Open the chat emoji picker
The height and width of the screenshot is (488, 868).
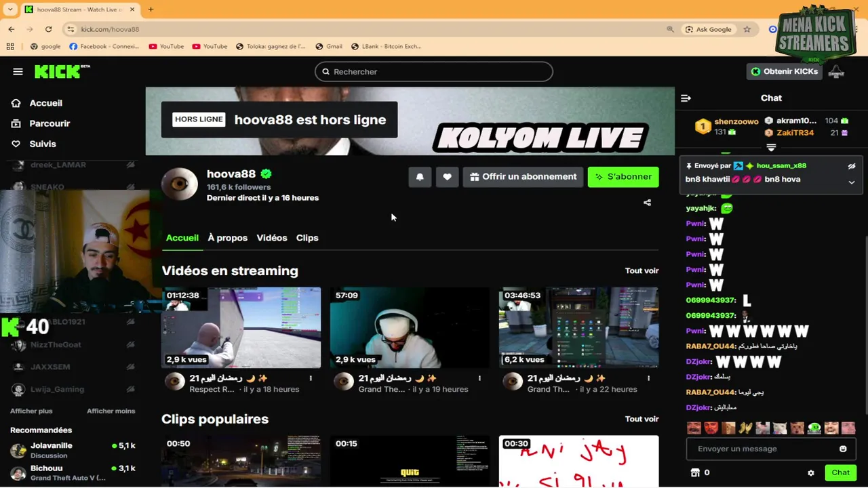pyautogui.click(x=843, y=449)
